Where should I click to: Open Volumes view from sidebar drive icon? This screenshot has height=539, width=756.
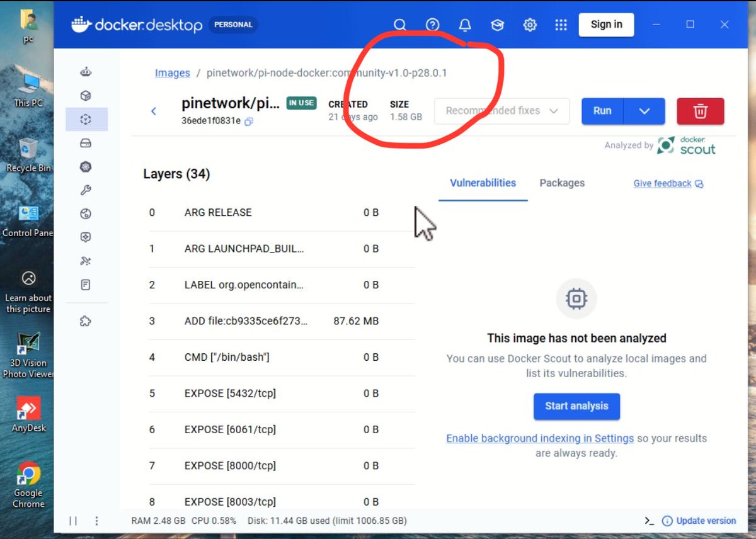coord(86,143)
